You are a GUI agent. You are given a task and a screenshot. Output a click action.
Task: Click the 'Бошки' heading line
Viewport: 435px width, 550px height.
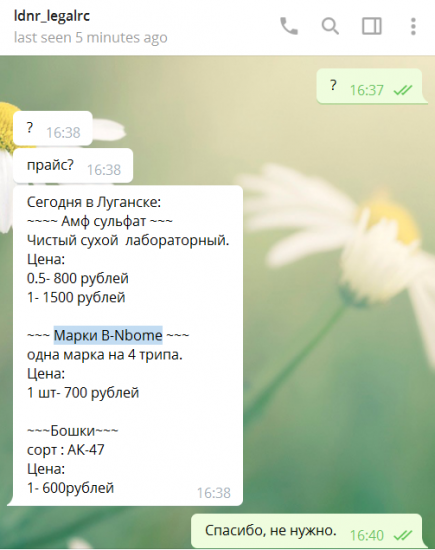click(x=73, y=430)
